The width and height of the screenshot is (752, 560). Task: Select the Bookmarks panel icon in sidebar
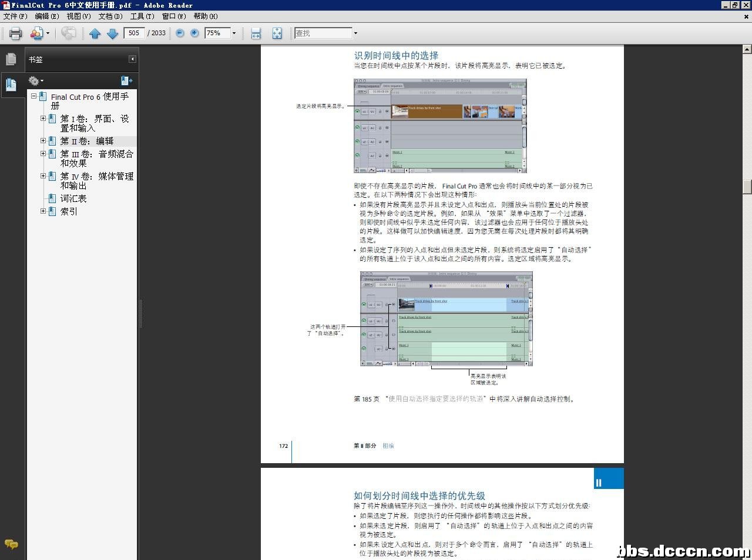pos(11,85)
